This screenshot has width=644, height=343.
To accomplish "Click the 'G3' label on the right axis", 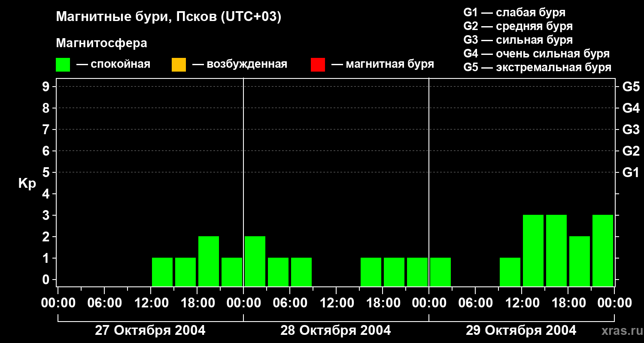I will (631, 129).
